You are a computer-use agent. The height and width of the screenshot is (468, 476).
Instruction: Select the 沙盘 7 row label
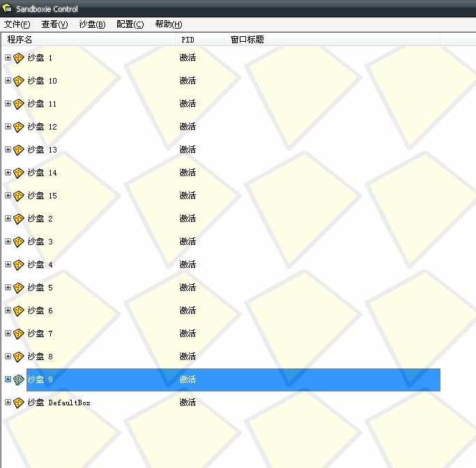pyautogui.click(x=40, y=334)
